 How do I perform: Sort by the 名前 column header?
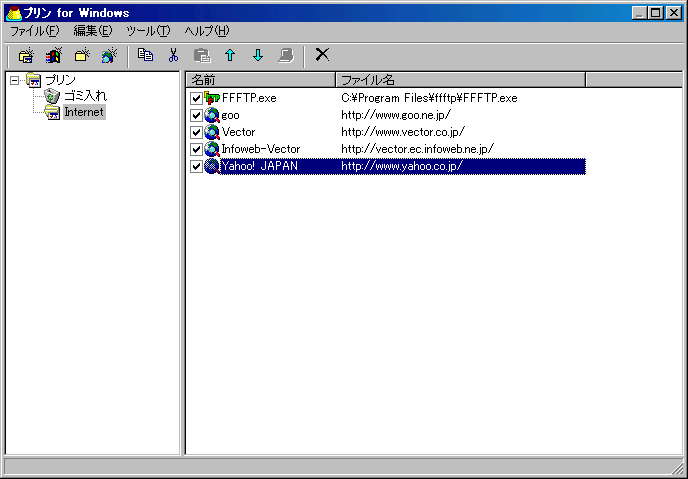coord(261,80)
